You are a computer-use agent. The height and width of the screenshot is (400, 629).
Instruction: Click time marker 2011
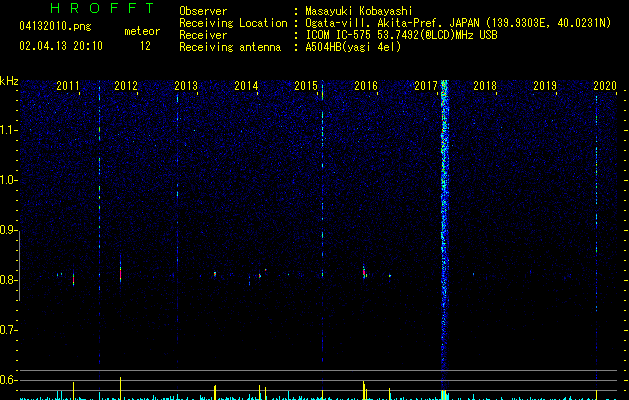pyautogui.click(x=68, y=86)
